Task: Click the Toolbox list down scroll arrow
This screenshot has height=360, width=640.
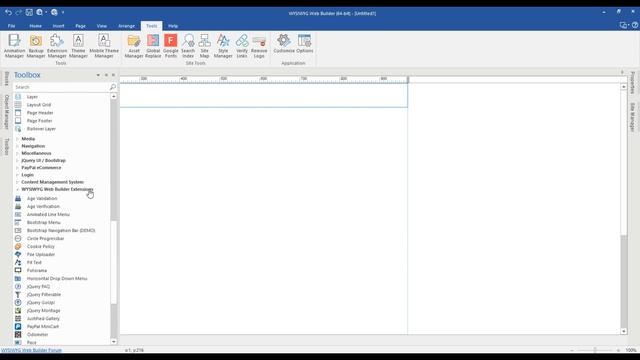Action: (x=113, y=342)
